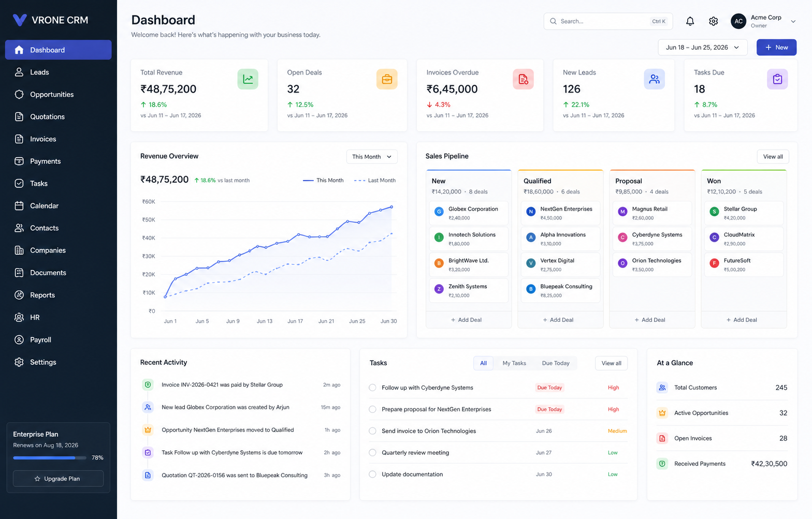812x519 pixels.
Task: Select the Dashboard menu item
Action: (58, 50)
